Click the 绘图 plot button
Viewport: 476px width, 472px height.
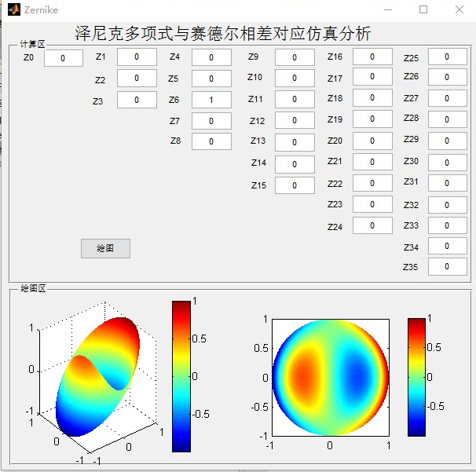pos(105,248)
